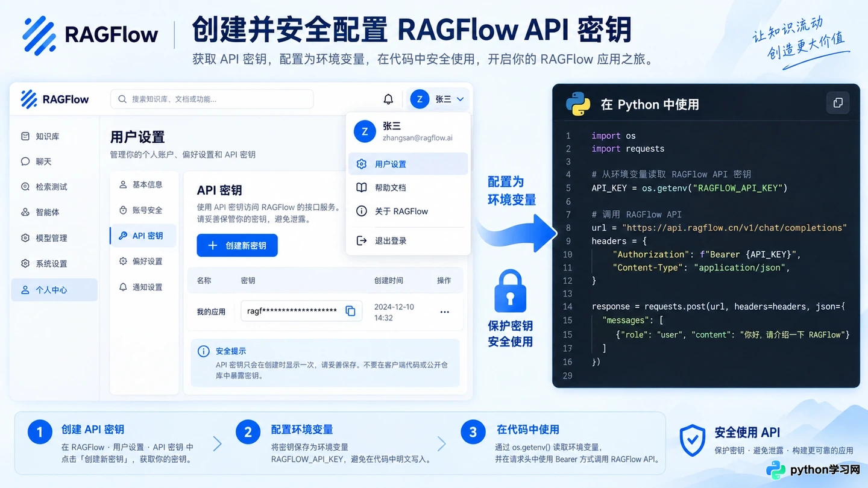Open 检索测试 in the sidebar
The image size is (868, 488).
[54, 187]
